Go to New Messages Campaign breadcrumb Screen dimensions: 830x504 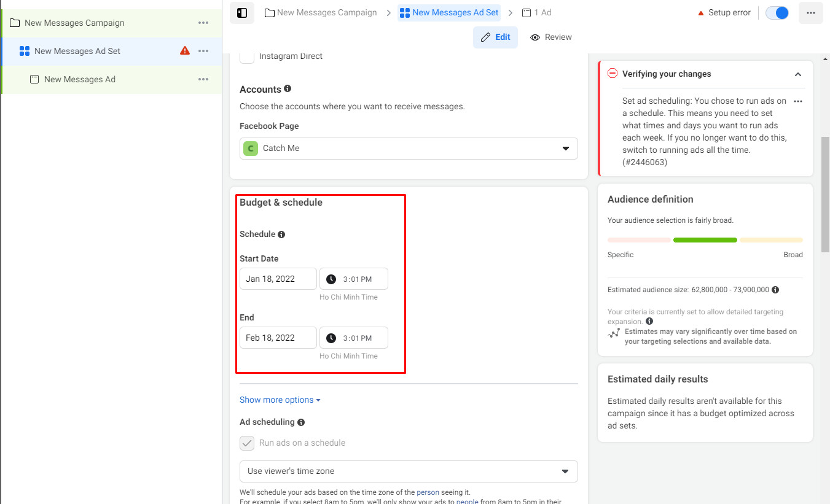(x=321, y=12)
